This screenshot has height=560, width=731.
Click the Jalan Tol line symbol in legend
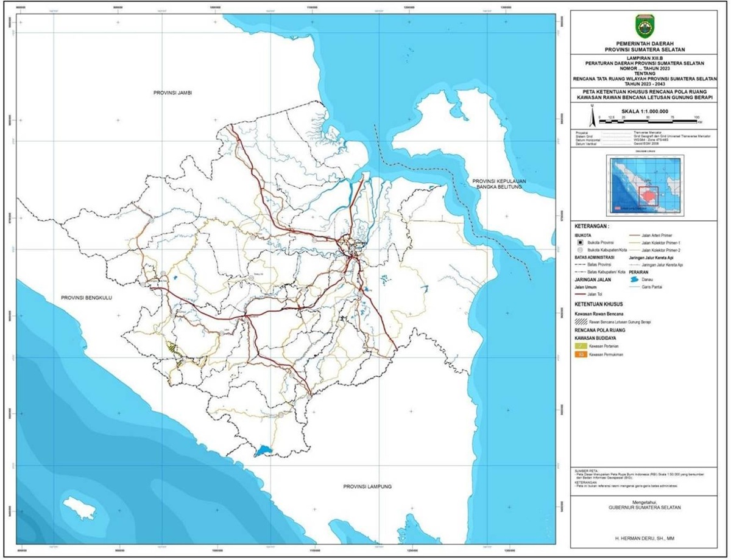(x=581, y=294)
